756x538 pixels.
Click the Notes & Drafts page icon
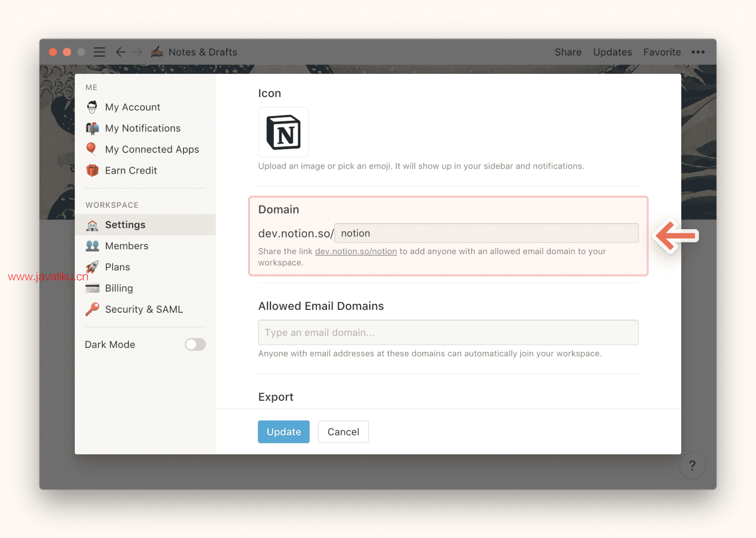(x=157, y=52)
